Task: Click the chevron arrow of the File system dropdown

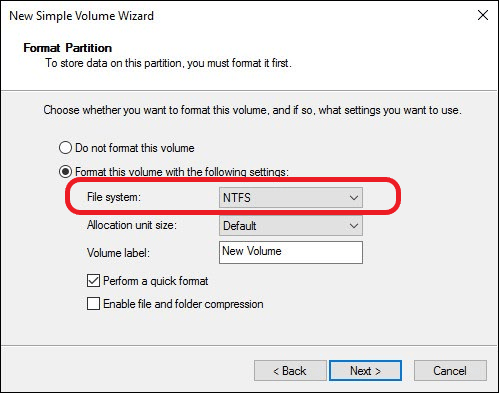Action: click(354, 198)
